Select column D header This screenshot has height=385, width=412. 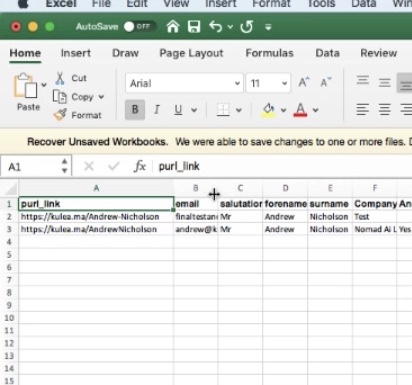click(285, 188)
